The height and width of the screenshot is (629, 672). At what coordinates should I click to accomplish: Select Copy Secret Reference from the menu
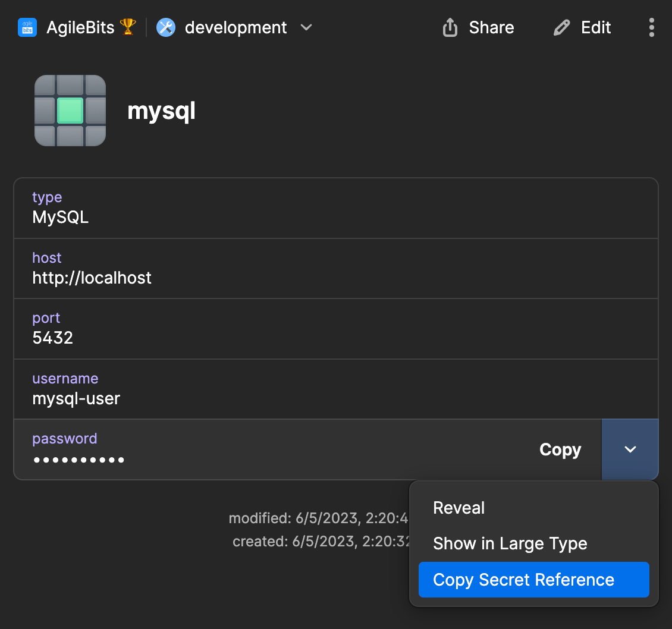click(x=523, y=579)
